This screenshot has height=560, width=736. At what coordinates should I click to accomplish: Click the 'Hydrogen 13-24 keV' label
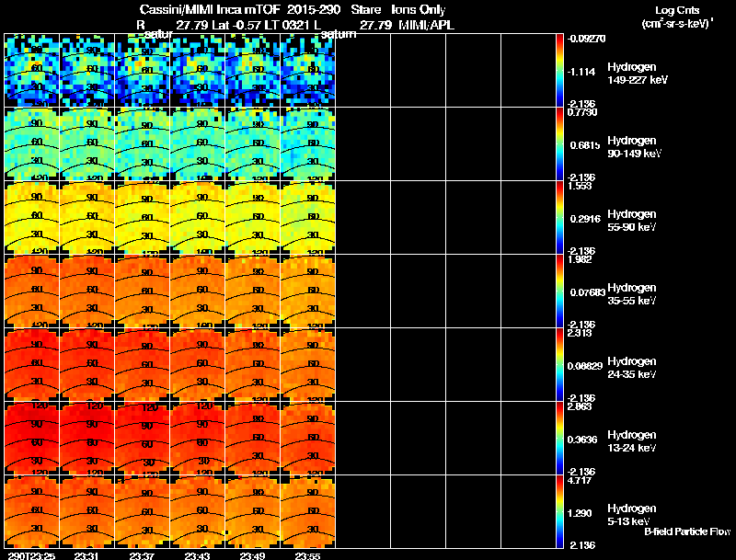[632, 441]
